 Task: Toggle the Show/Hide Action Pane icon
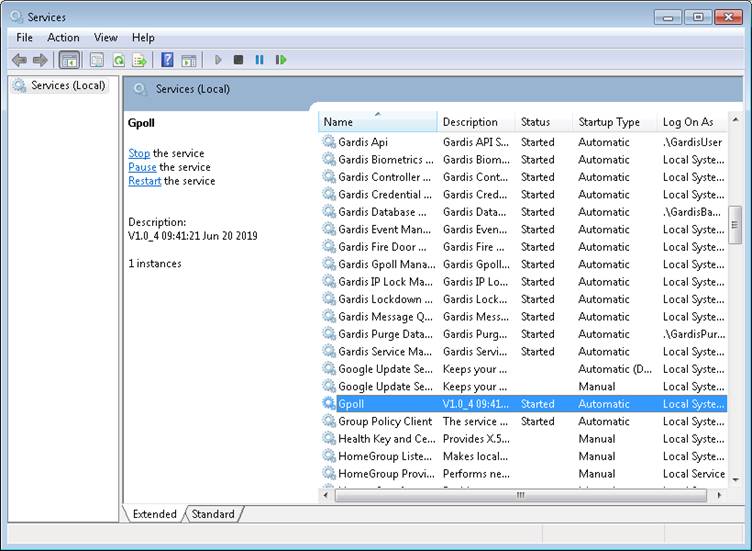coord(188,60)
